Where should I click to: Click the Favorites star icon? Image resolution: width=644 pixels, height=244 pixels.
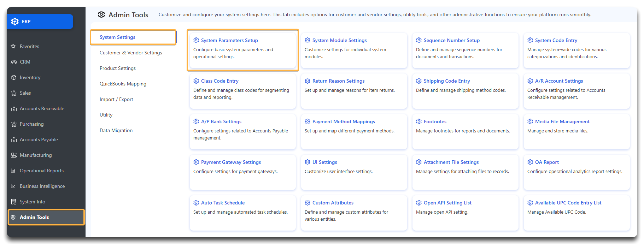point(13,46)
